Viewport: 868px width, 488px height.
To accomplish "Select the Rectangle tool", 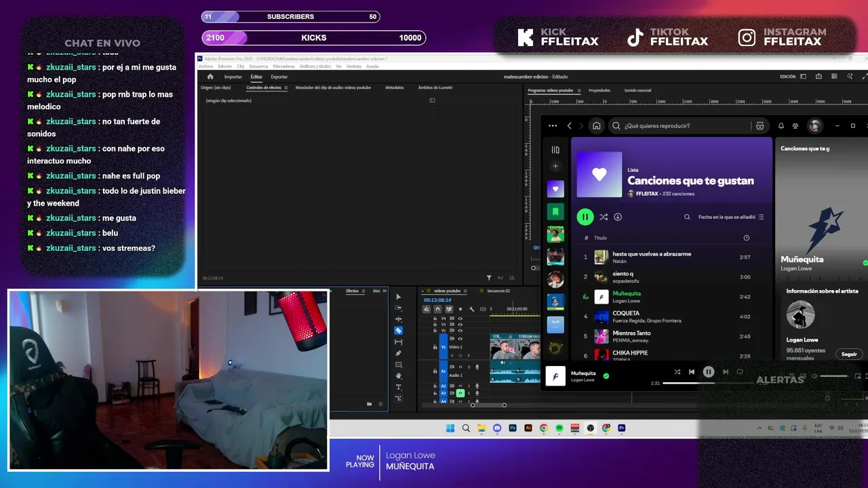I will point(399,365).
